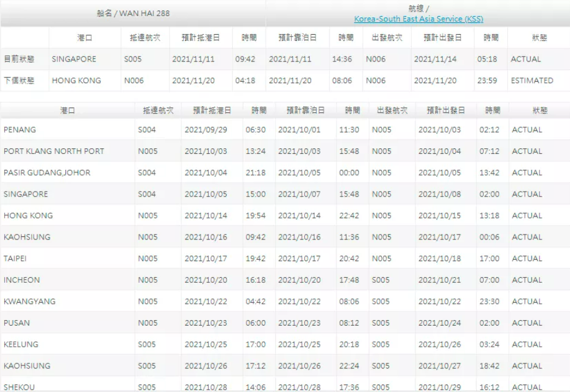Click departure date 2021/10/18 for TAIPEI
The height and width of the screenshot is (392, 570).
(440, 258)
